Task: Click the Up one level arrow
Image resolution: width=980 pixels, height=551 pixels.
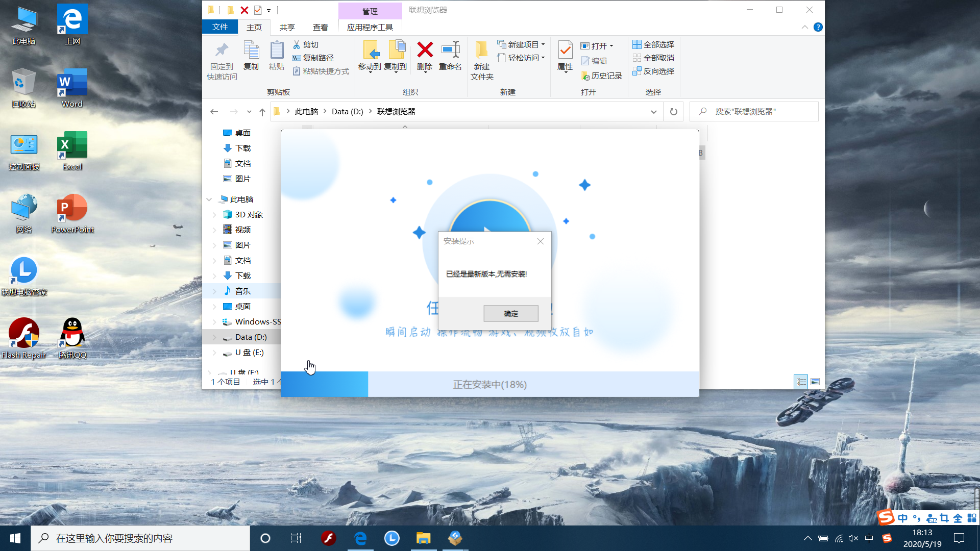Action: pos(262,112)
